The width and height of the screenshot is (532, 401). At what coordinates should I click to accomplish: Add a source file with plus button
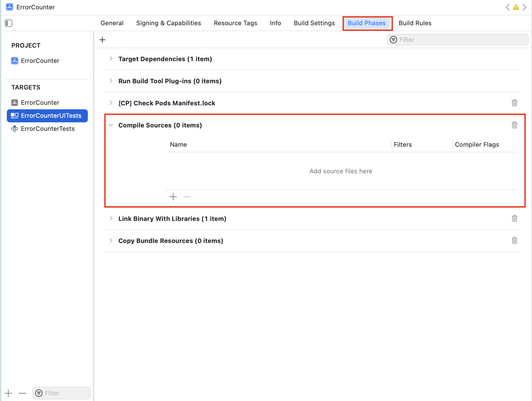point(173,197)
